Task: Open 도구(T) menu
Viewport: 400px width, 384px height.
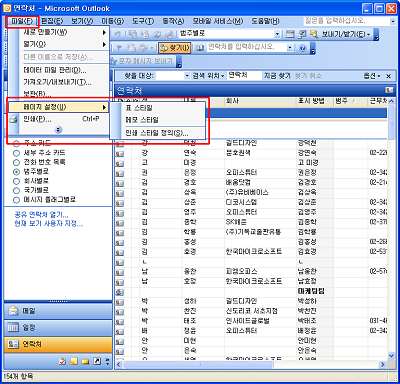Action: click(x=143, y=21)
